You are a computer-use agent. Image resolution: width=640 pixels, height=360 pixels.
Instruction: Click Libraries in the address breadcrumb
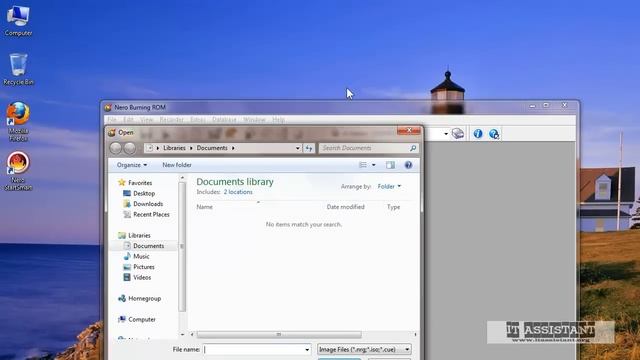(x=174, y=148)
